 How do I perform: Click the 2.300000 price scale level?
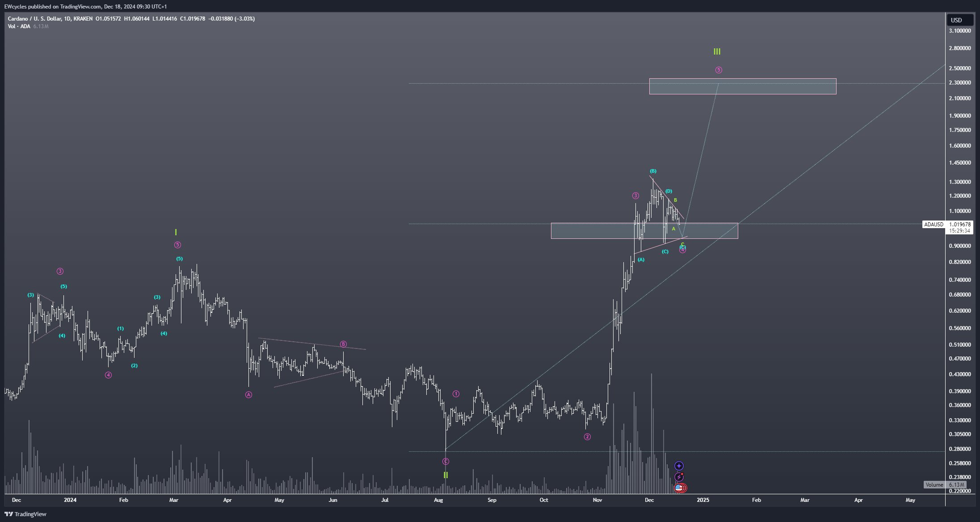[x=960, y=83]
